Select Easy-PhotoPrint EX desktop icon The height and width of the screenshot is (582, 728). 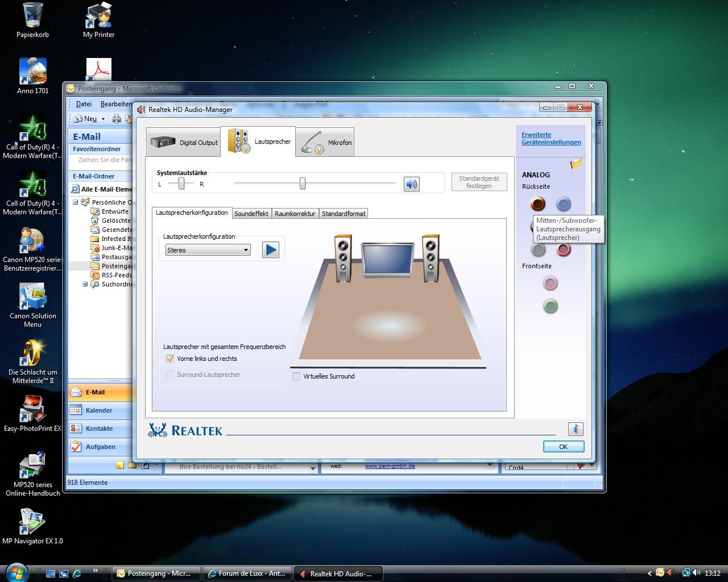click(x=32, y=414)
